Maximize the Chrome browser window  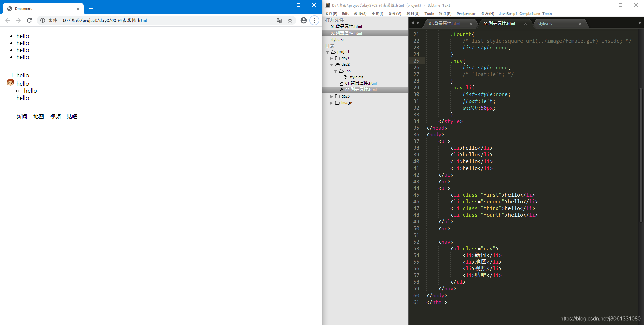click(x=299, y=5)
